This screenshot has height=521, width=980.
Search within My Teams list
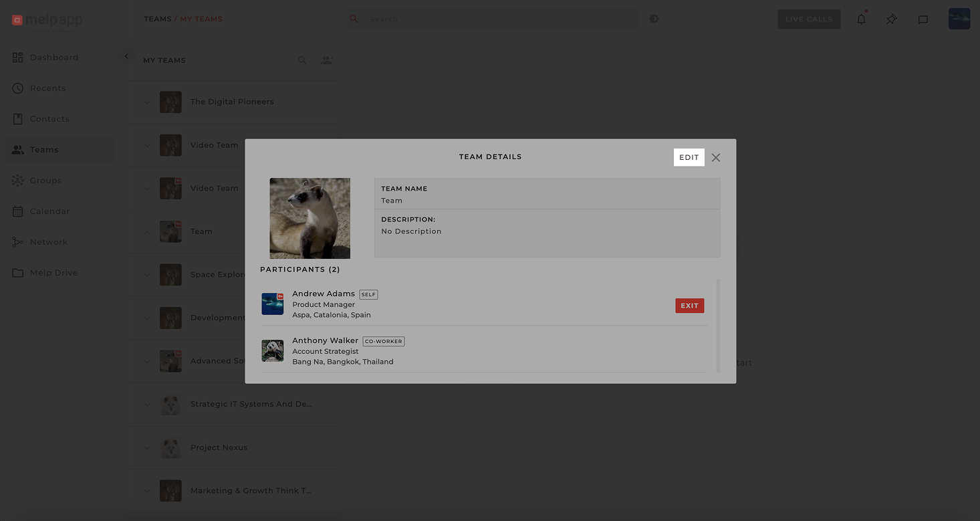(302, 60)
